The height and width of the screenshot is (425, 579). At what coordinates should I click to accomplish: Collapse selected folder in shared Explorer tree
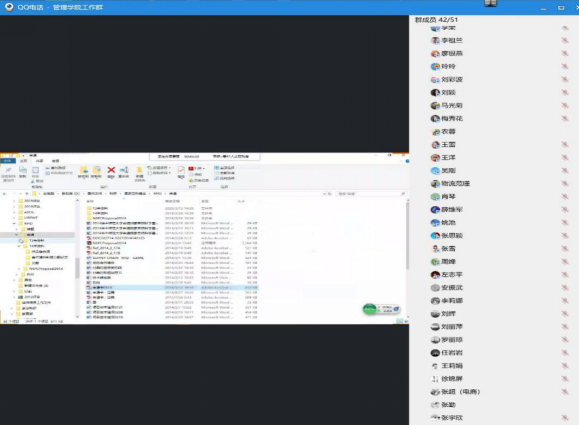(16, 234)
